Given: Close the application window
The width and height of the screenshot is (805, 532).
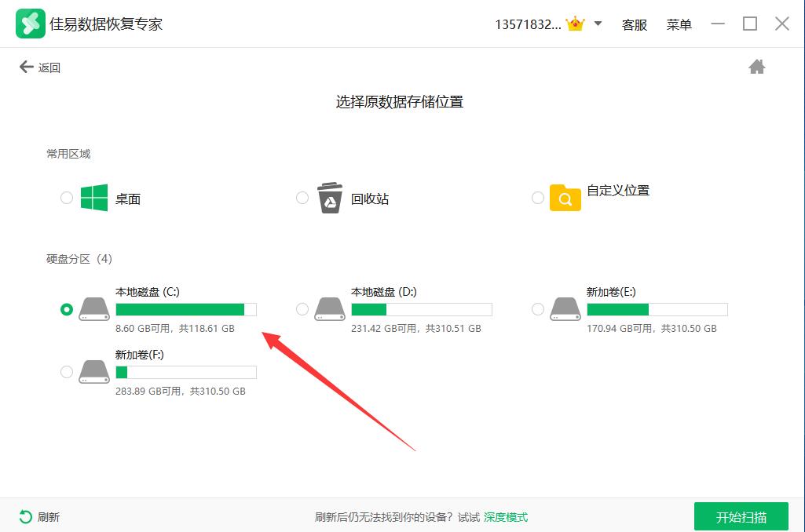Looking at the screenshot, I should (782, 24).
